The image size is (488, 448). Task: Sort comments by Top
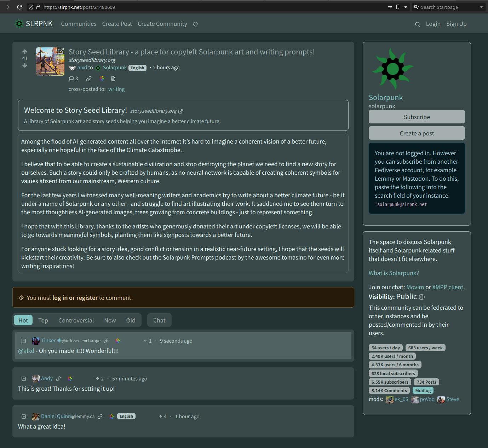43,320
